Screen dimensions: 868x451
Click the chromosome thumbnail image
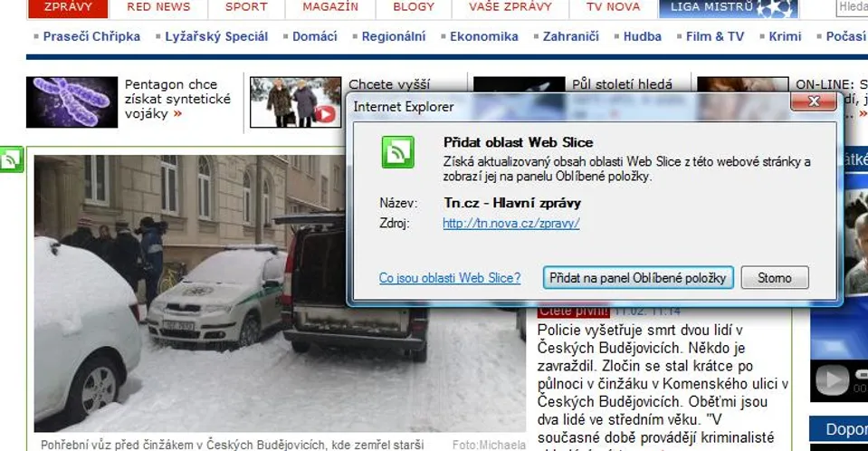(72, 102)
